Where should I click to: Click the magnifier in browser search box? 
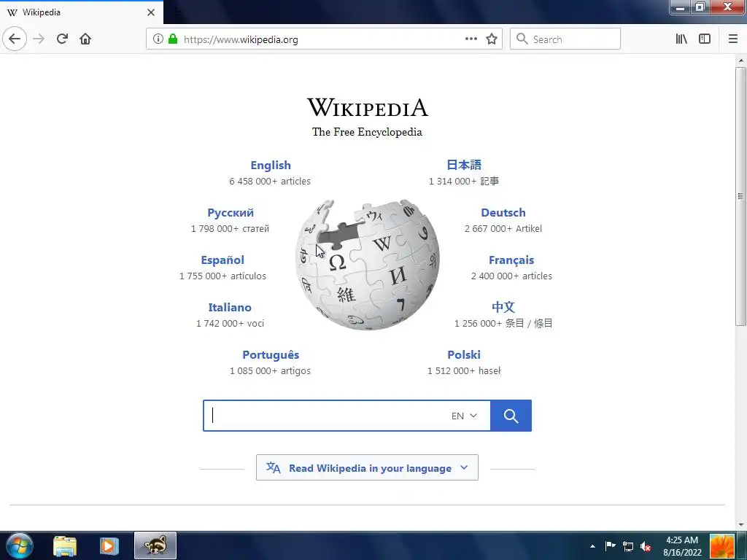pos(522,39)
